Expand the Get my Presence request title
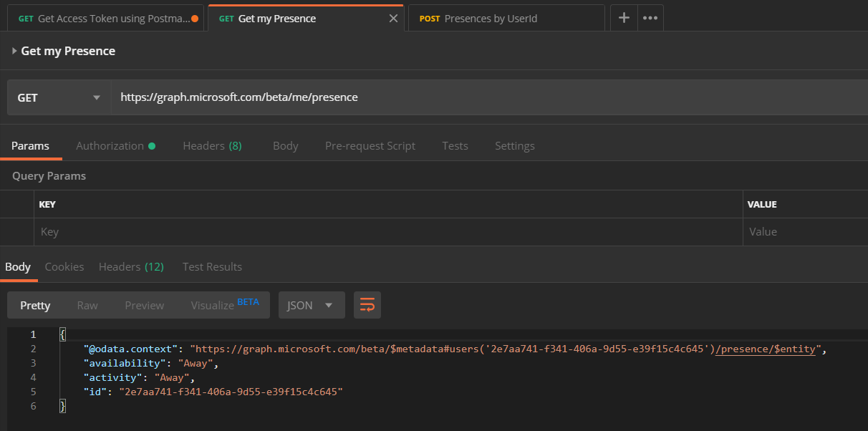The width and height of the screenshot is (868, 431). point(14,51)
